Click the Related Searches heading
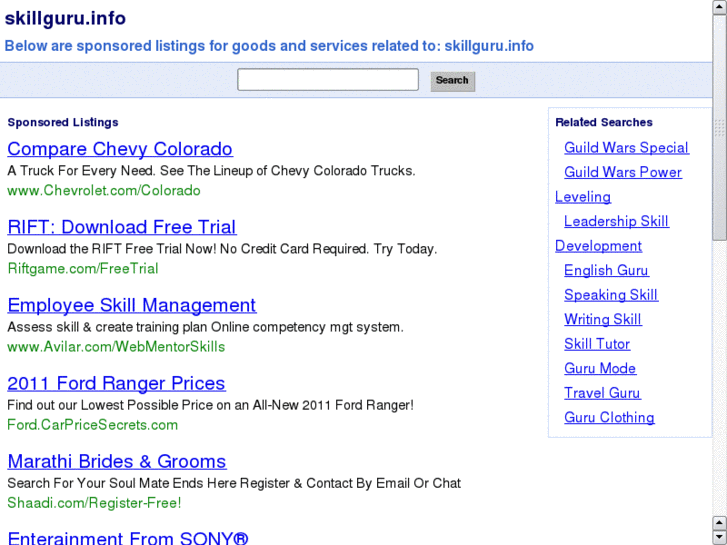Screen dimensions: 727x545 (604, 122)
